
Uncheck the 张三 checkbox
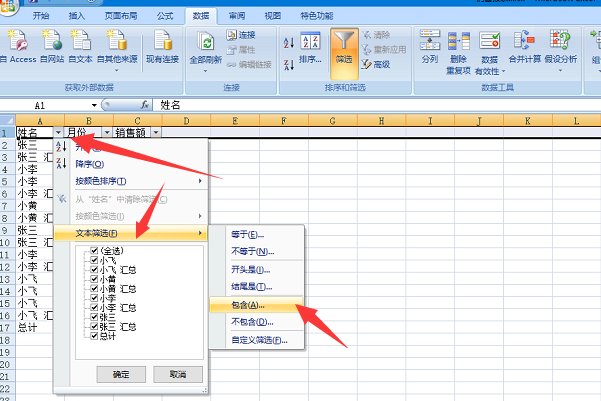(x=94, y=317)
